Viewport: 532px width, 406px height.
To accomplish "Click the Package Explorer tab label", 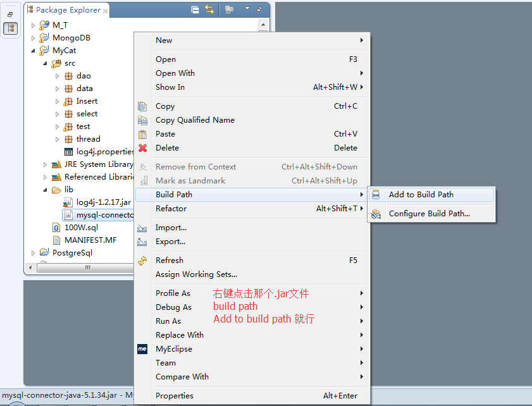I will point(68,10).
